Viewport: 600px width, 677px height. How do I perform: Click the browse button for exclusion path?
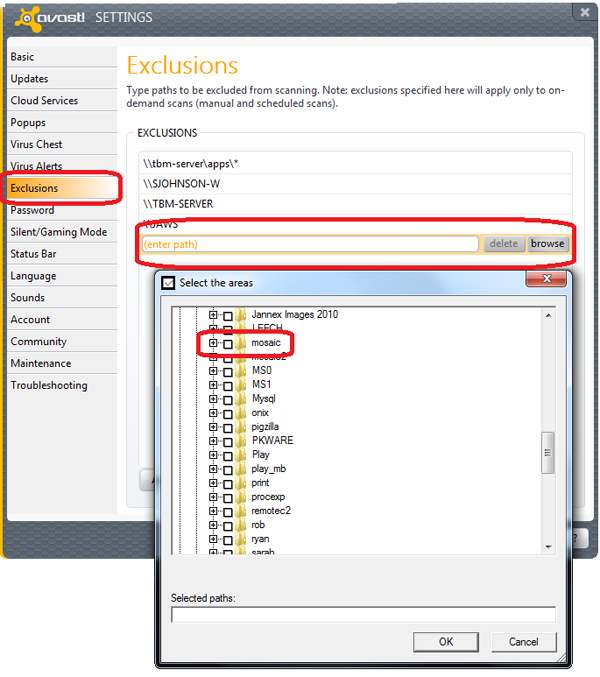[x=547, y=244]
